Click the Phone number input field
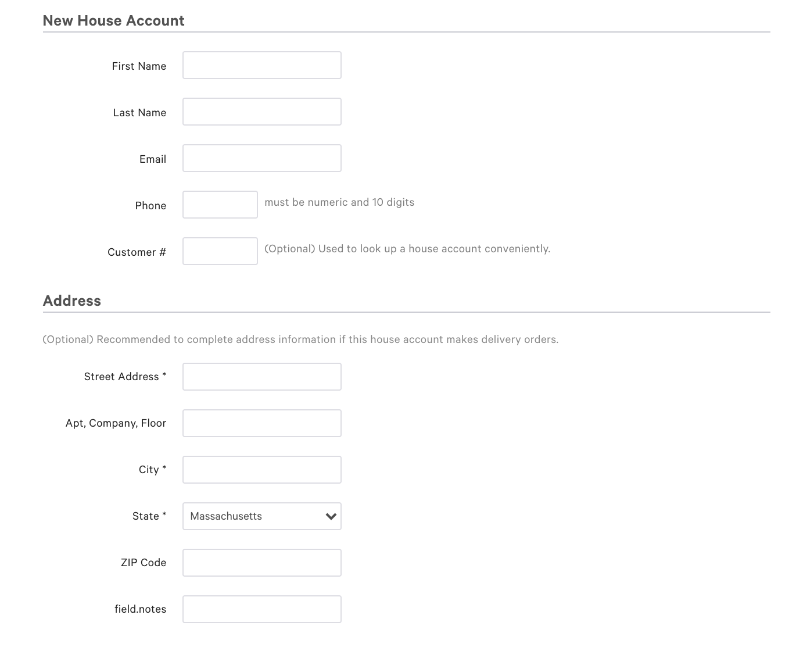This screenshot has width=796, height=672. [x=220, y=205]
